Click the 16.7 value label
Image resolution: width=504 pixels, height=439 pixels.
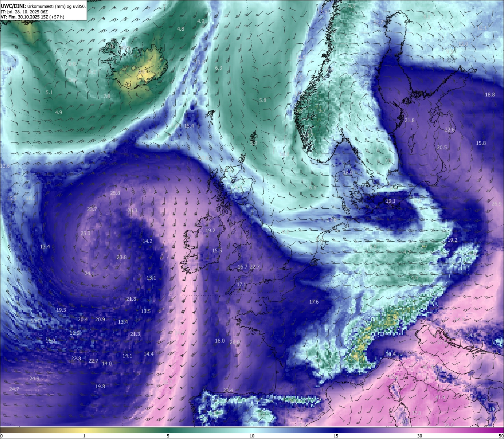(243, 267)
